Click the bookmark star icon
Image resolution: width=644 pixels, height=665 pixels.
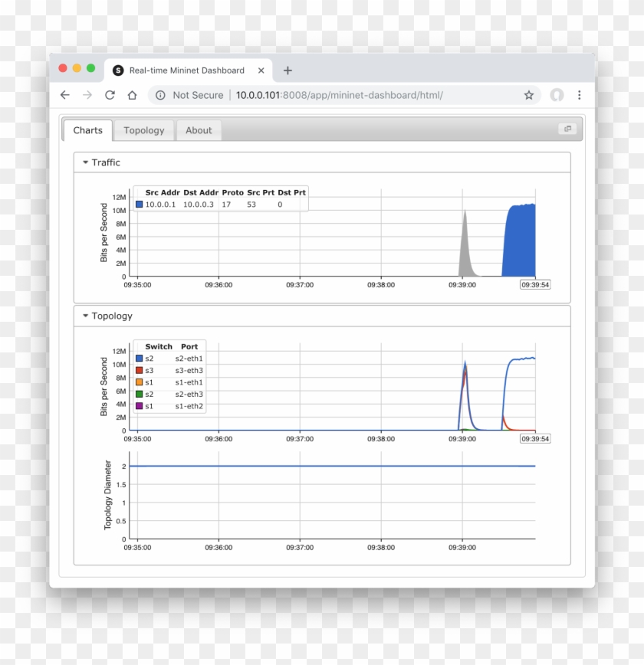click(529, 94)
